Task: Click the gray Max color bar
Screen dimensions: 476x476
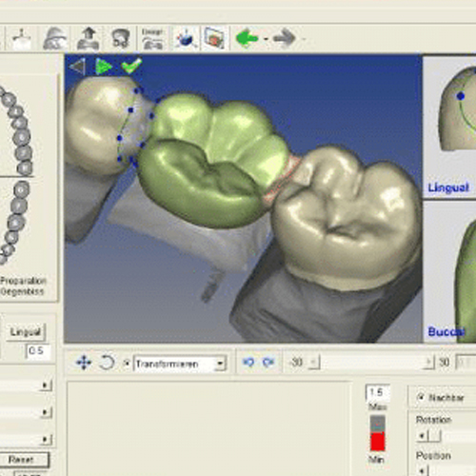Action: [378, 424]
